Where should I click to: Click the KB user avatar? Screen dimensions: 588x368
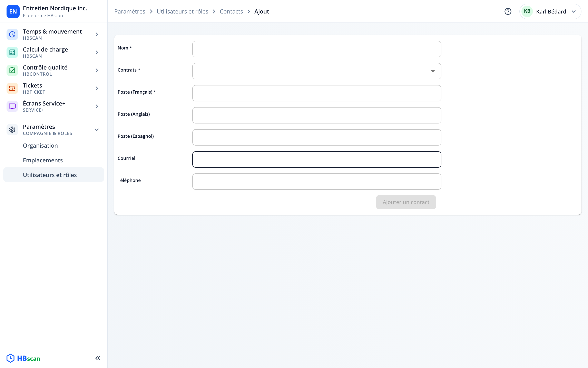[527, 11]
